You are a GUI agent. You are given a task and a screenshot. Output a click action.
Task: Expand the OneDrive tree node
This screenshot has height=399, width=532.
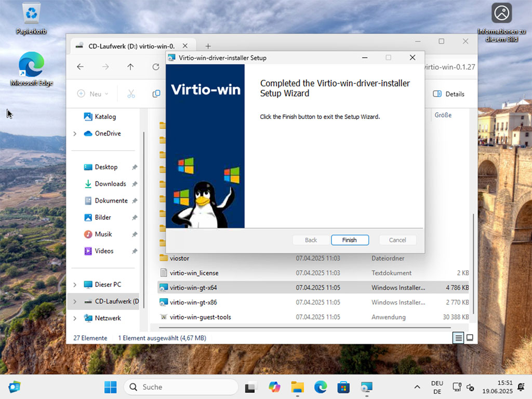coord(75,134)
